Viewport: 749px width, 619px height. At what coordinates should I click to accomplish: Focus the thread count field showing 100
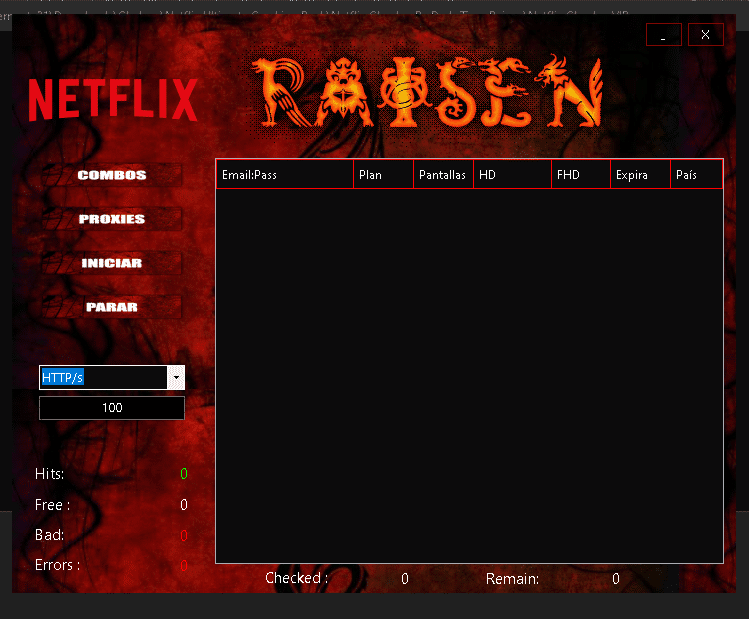(112, 408)
